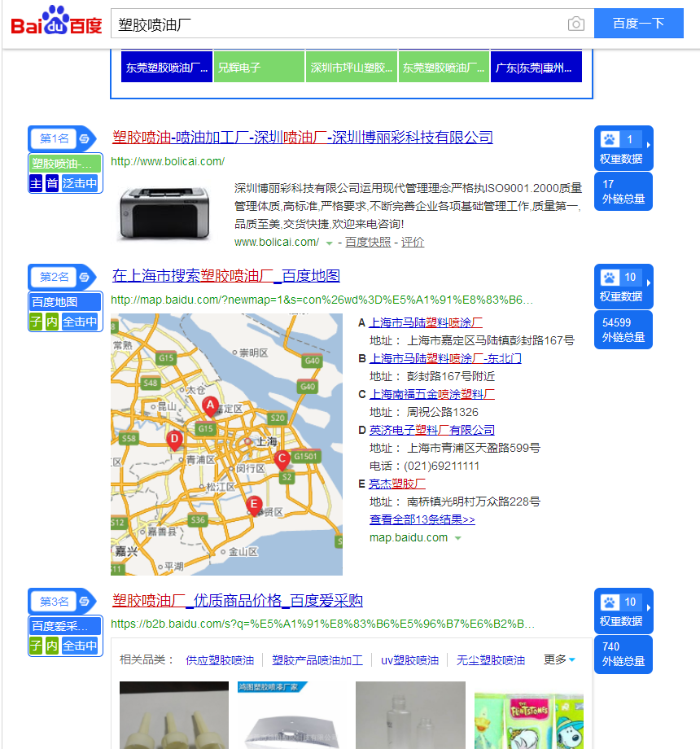Click the 塑胶产品喷油加工 category link
Screen dimensions: 700x749
pos(317,660)
